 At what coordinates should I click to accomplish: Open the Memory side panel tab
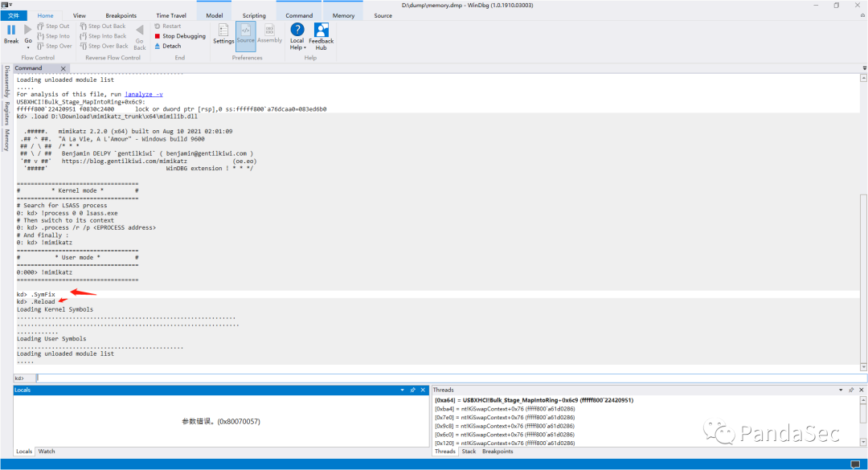(6, 140)
